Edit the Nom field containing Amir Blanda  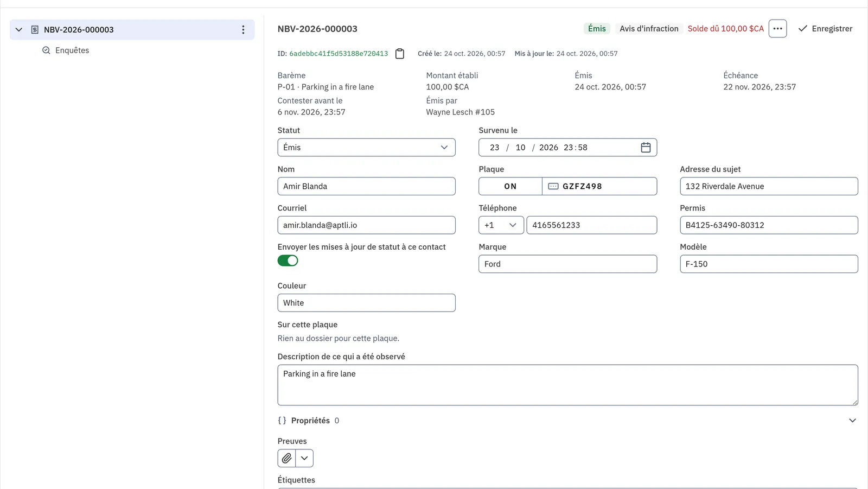pyautogui.click(x=366, y=186)
